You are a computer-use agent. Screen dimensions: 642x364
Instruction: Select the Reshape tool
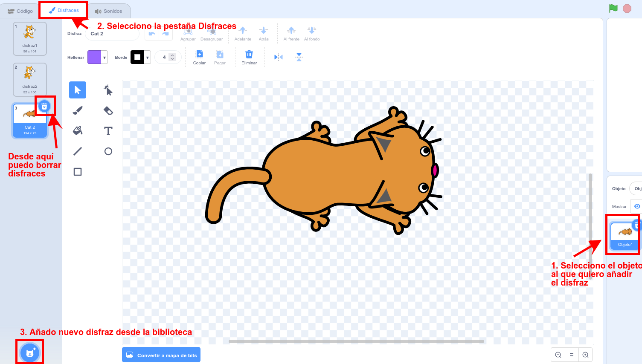(x=108, y=90)
